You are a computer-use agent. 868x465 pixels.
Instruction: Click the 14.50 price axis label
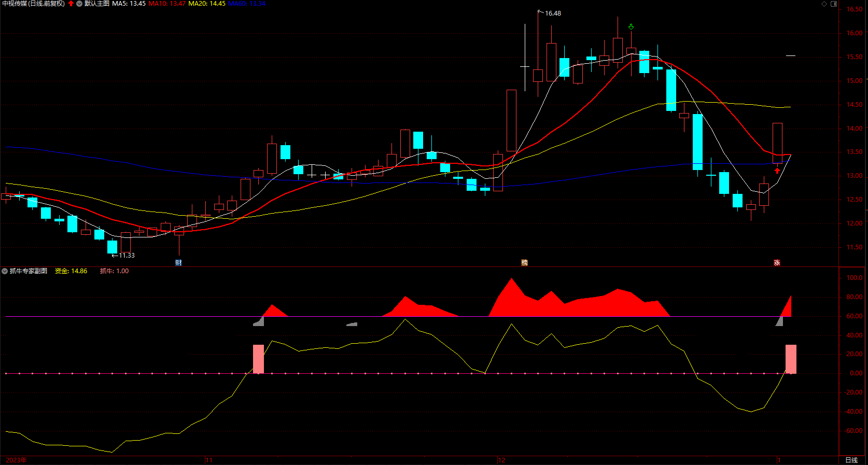(855, 105)
